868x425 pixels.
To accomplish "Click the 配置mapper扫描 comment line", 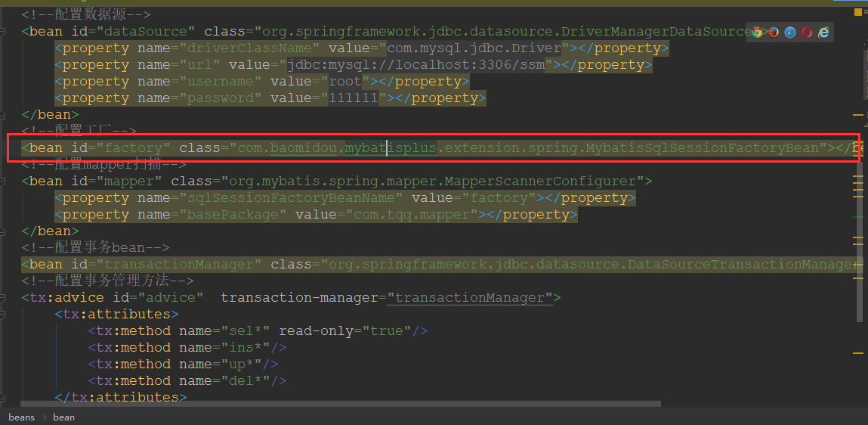I will pyautogui.click(x=104, y=165).
